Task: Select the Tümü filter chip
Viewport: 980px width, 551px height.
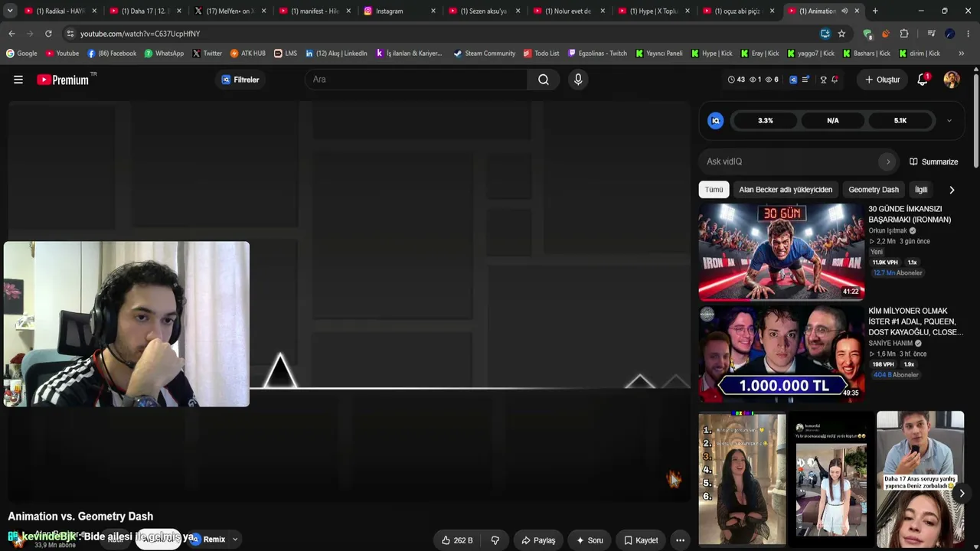Action: [x=714, y=190]
